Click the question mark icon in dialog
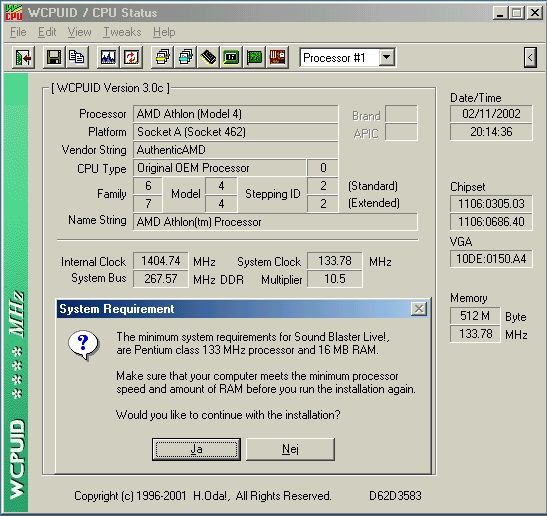This screenshot has height=516, width=547. [83, 345]
